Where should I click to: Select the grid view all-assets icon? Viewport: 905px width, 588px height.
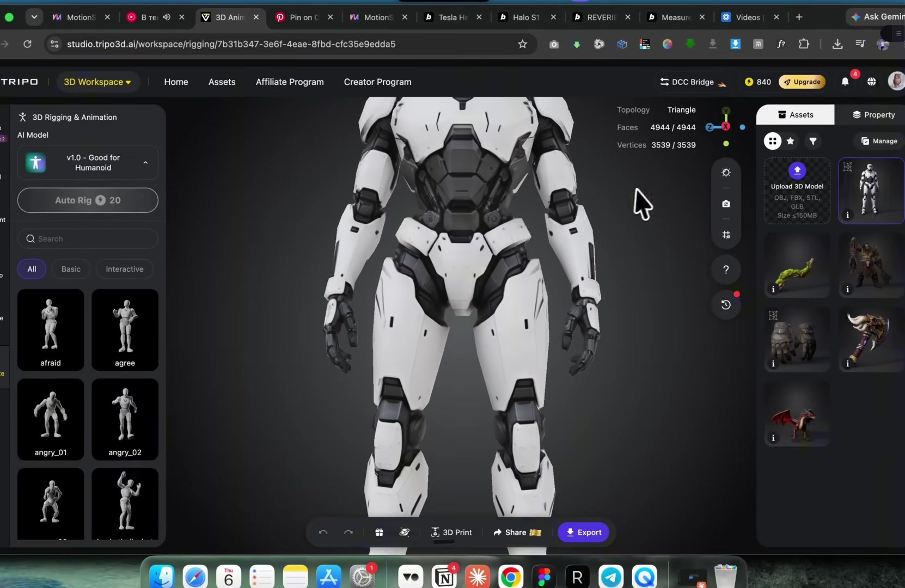(772, 141)
